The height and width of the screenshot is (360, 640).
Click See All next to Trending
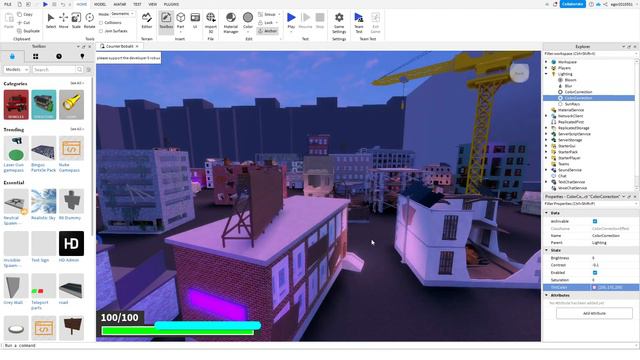point(77,129)
